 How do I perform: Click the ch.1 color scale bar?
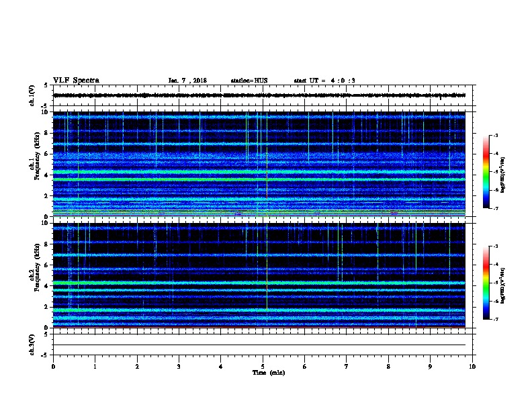tap(486, 172)
